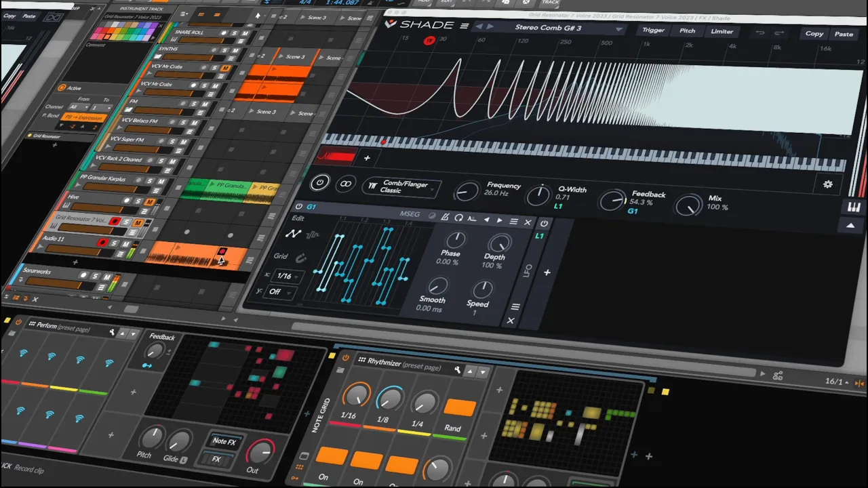Click the Paste button in Shade header
Image resolution: width=868 pixels, height=488 pixels.
click(844, 34)
